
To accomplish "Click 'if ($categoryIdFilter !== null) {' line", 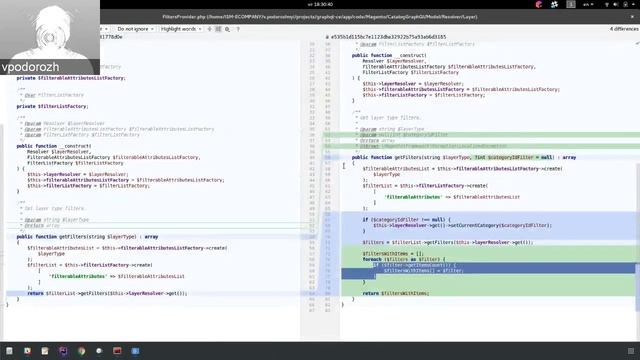I will [407, 219].
